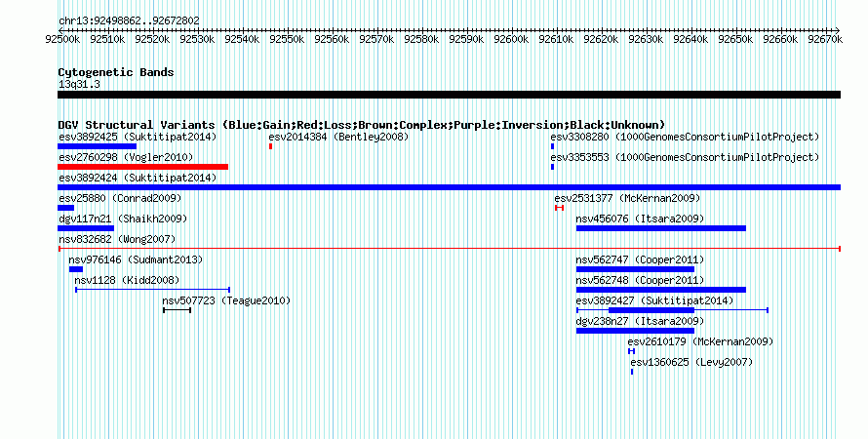Select small blue bar under esv25880
Image resolution: width=868 pixels, height=439 pixels.
(x=66, y=208)
